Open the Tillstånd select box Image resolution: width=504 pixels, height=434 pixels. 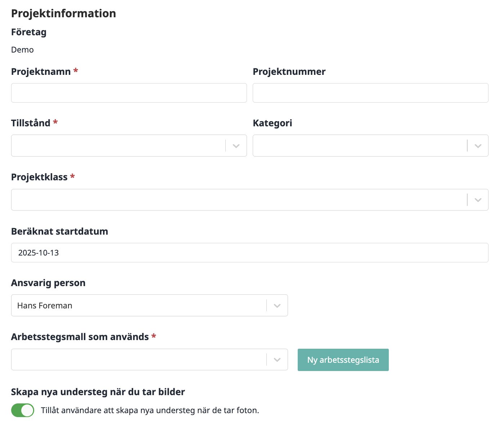tap(129, 146)
